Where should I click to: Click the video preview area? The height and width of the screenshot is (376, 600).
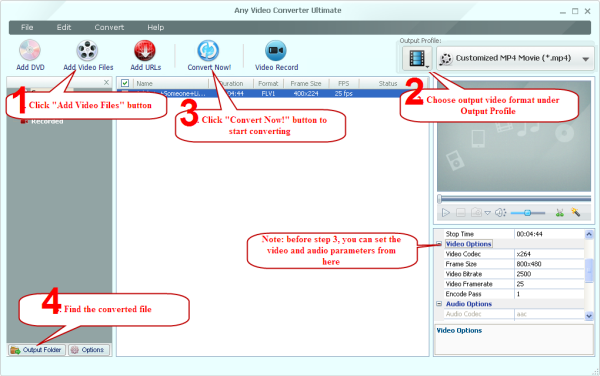pos(514,136)
